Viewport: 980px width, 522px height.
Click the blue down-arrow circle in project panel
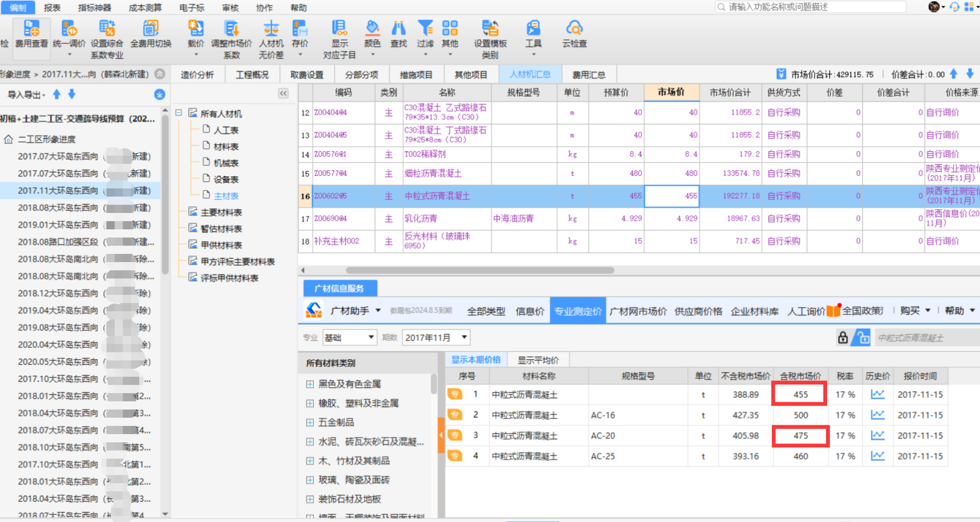pyautogui.click(x=159, y=94)
